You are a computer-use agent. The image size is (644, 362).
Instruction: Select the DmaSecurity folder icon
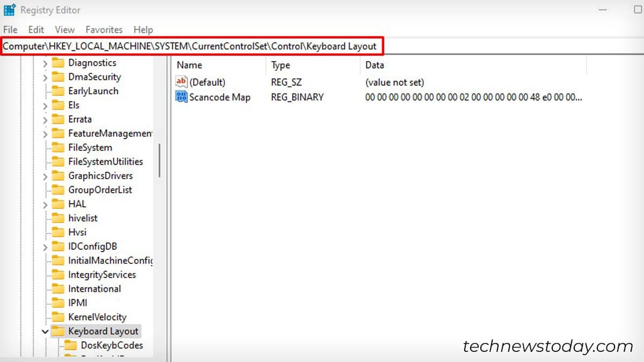(x=58, y=77)
